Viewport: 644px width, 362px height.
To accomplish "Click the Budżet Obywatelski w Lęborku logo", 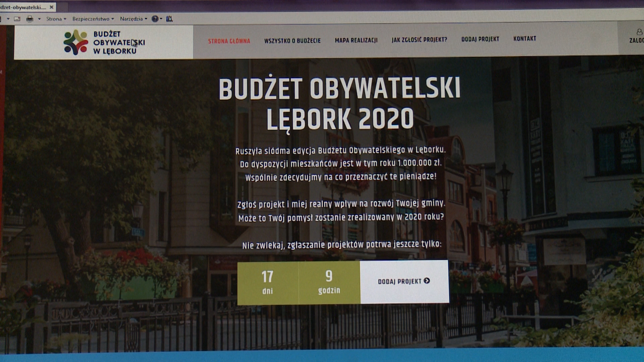I will (x=104, y=43).
